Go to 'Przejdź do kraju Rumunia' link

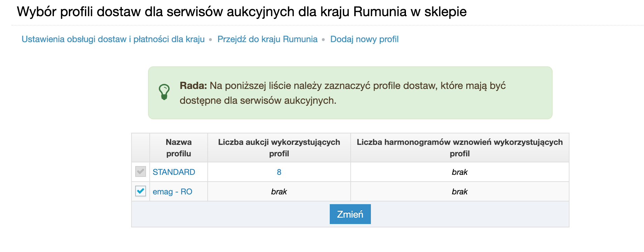267,39
